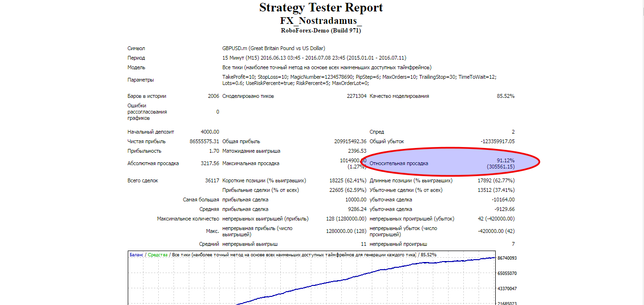Select maximal consecutive profit '1280000.00 (128)'
Image resolution: width=644 pixels, height=305 pixels.
coord(346,231)
